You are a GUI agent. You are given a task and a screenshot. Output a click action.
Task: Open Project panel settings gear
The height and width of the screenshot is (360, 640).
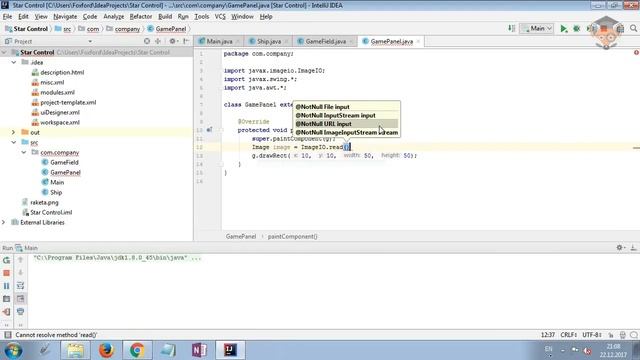(173, 41)
